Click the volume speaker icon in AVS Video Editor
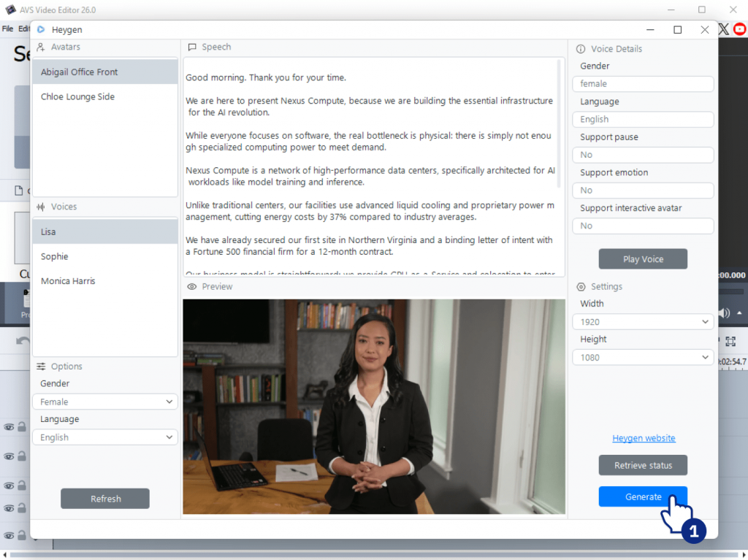Viewport: 748px width, 560px height. click(724, 313)
